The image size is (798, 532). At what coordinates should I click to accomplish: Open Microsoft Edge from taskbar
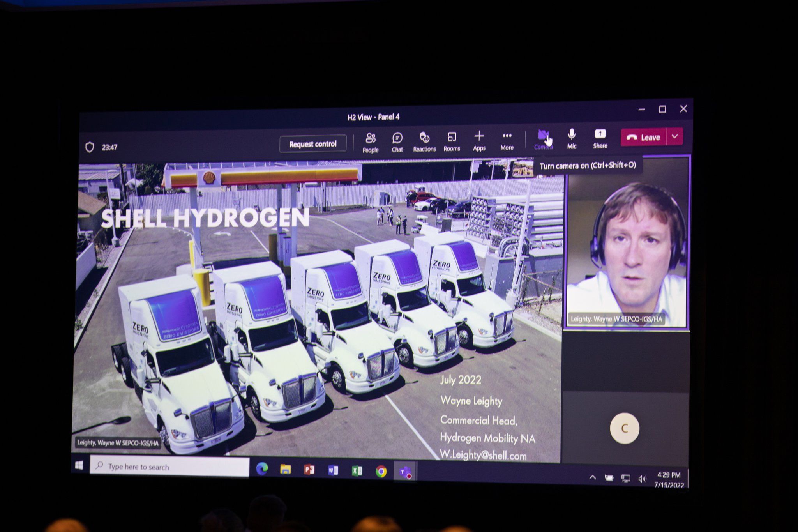(x=262, y=469)
